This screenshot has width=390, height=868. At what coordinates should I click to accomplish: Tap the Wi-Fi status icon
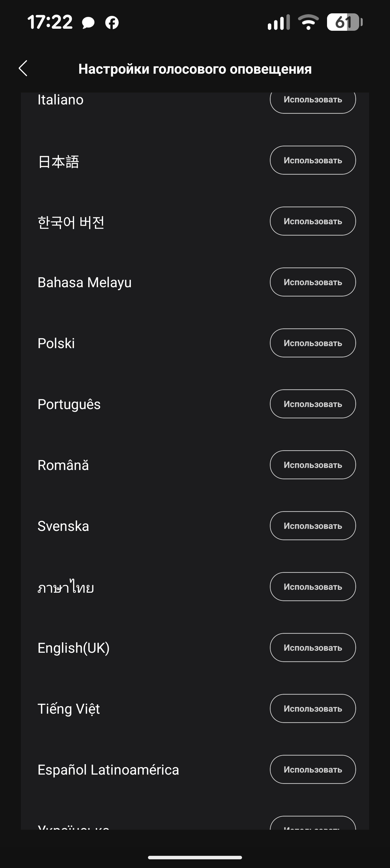click(308, 22)
